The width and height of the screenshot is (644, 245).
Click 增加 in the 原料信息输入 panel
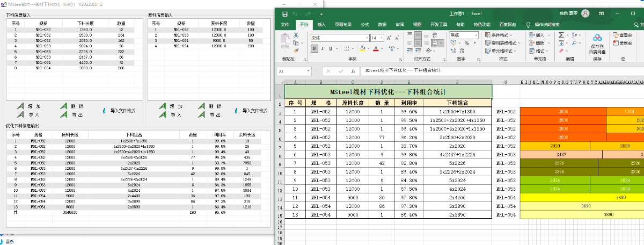(x=171, y=106)
